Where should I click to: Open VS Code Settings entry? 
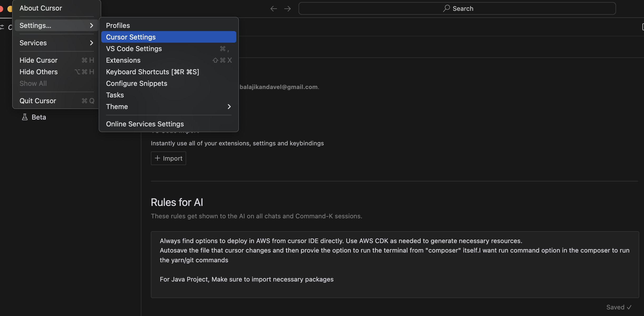click(x=169, y=49)
